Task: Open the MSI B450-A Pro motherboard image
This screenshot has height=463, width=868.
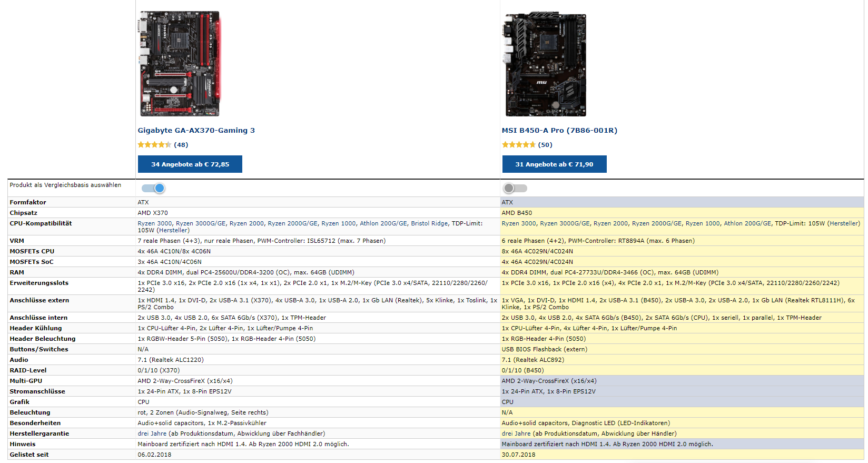Action: [544, 64]
